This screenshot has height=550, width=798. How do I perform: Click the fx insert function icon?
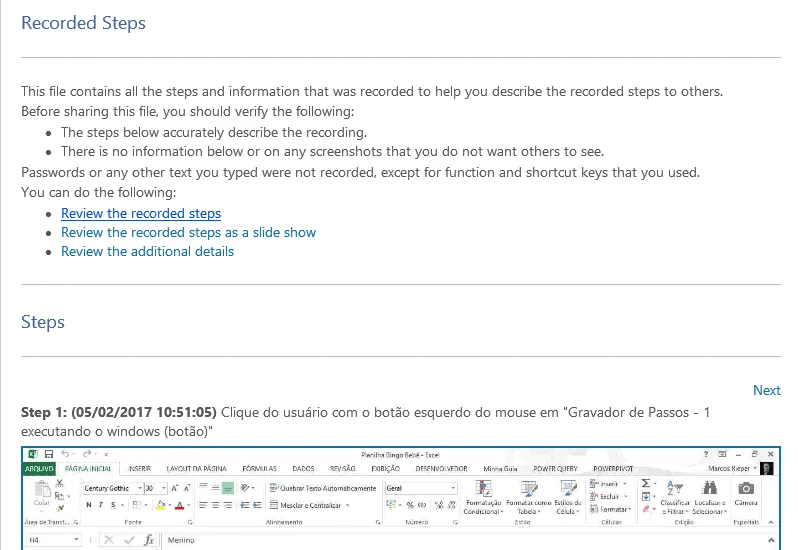tap(149, 540)
